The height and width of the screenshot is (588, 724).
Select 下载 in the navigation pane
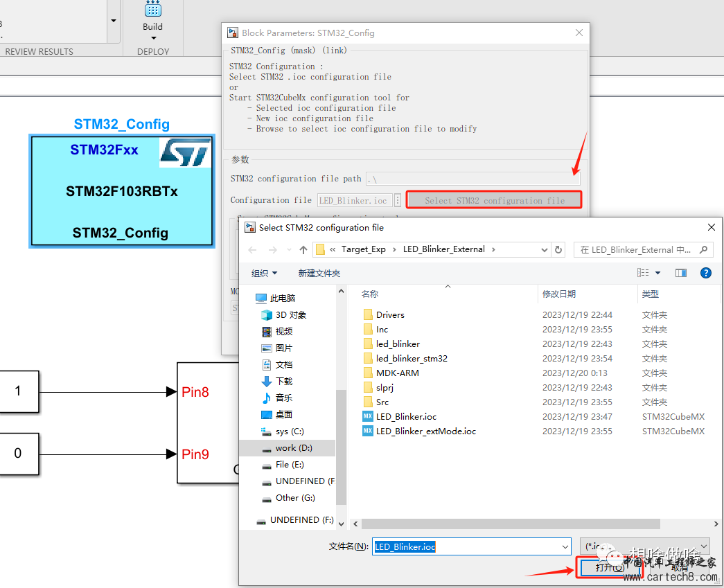(283, 381)
